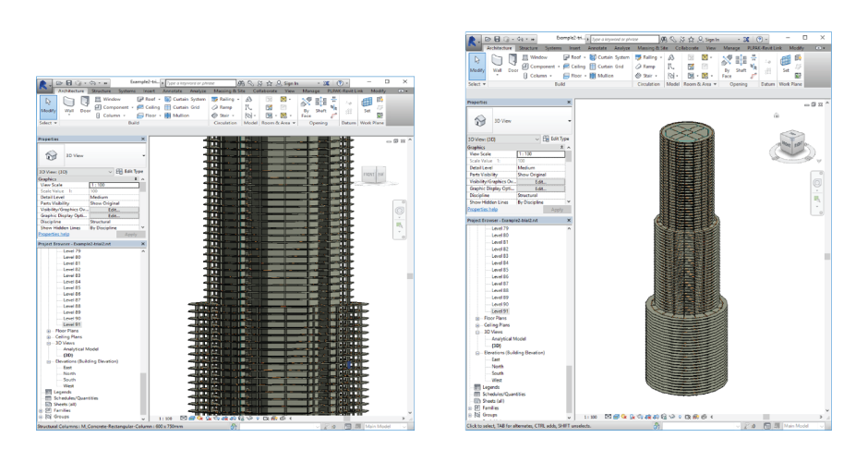Select the Door tool in right Revit window
The image size is (868, 462).
(x=513, y=64)
